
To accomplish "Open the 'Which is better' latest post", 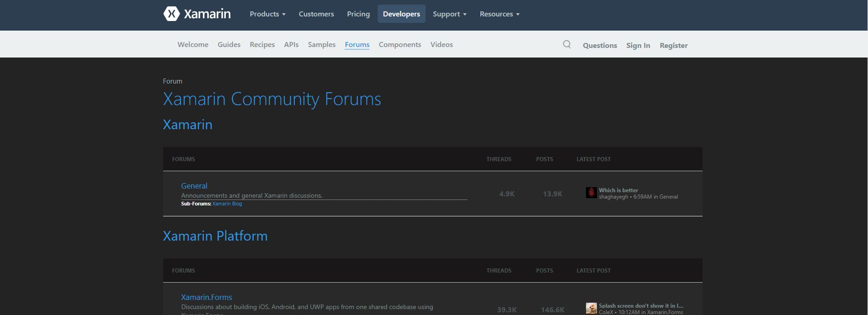I will [x=618, y=190].
